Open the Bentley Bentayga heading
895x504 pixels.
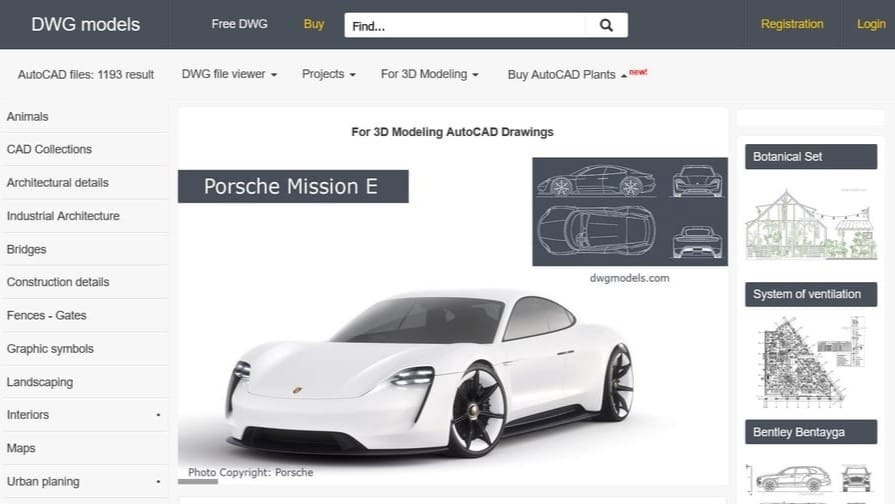click(x=811, y=432)
